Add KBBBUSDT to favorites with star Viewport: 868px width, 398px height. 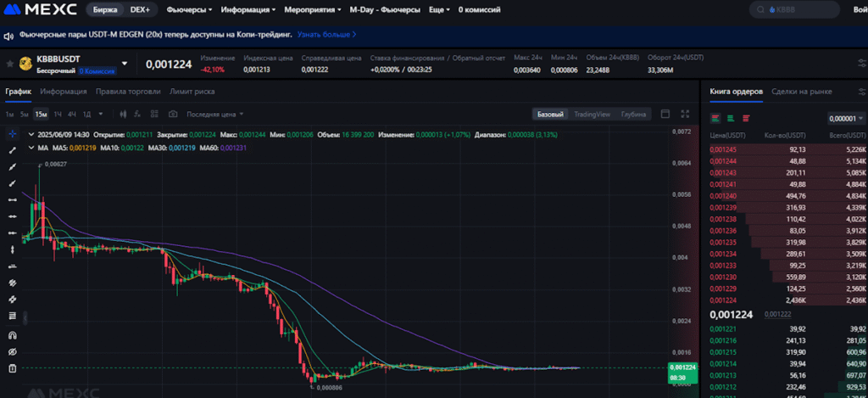9,64
